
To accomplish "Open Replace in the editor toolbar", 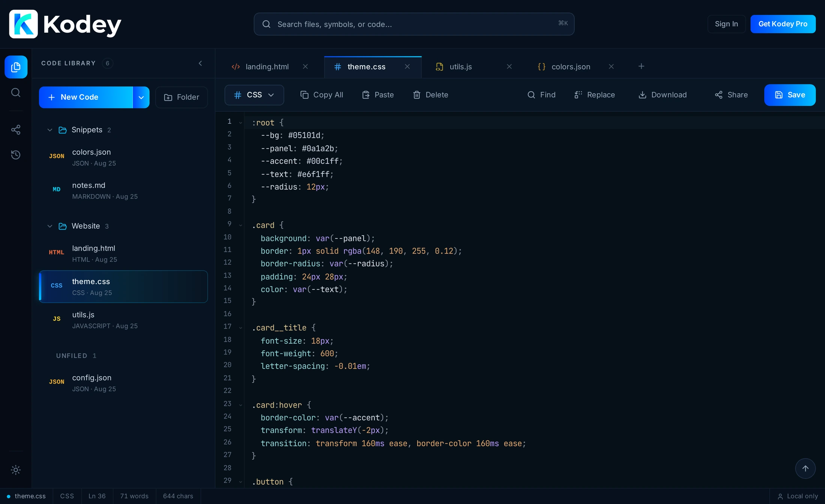I will (595, 95).
